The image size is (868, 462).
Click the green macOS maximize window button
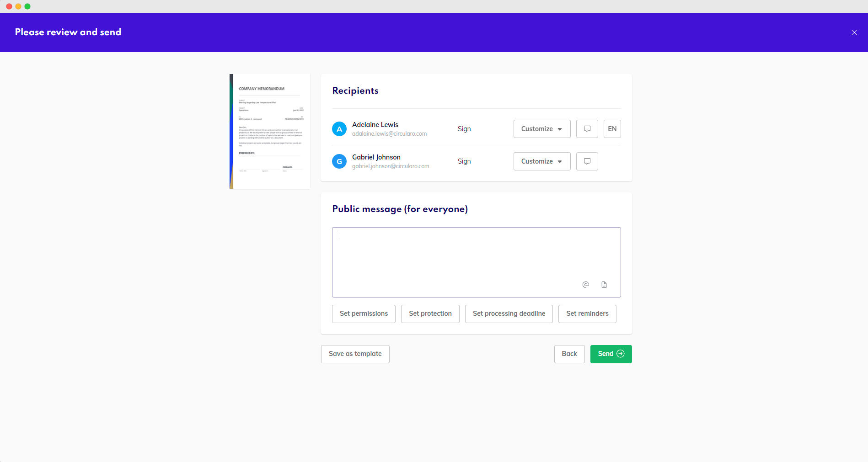point(27,6)
